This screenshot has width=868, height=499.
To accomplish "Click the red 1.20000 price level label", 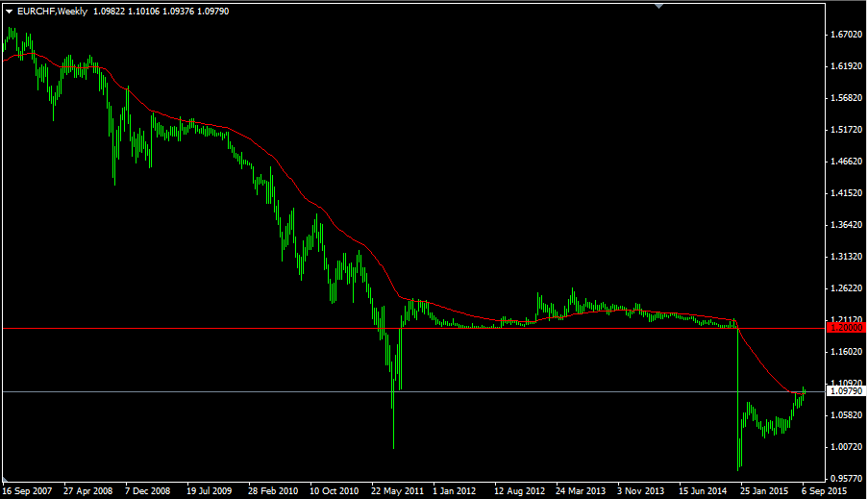I will [x=847, y=328].
